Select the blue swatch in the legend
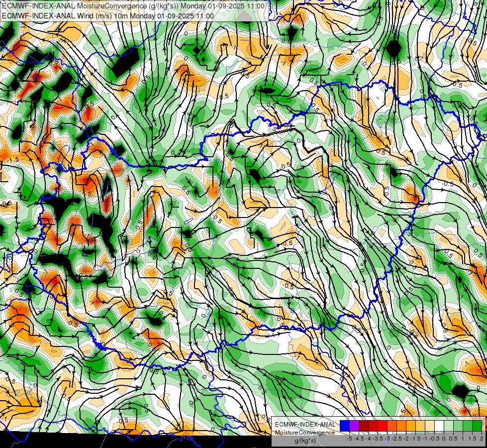487x448 pixels. point(345,426)
